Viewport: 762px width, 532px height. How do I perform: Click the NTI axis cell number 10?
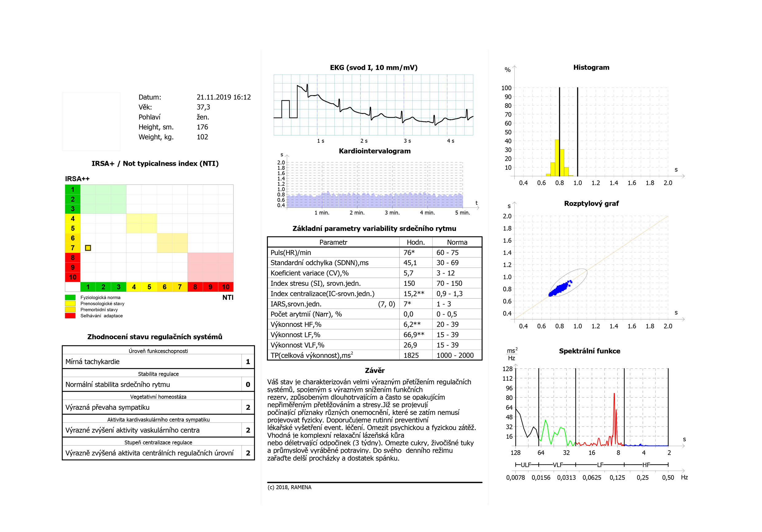coord(226,287)
